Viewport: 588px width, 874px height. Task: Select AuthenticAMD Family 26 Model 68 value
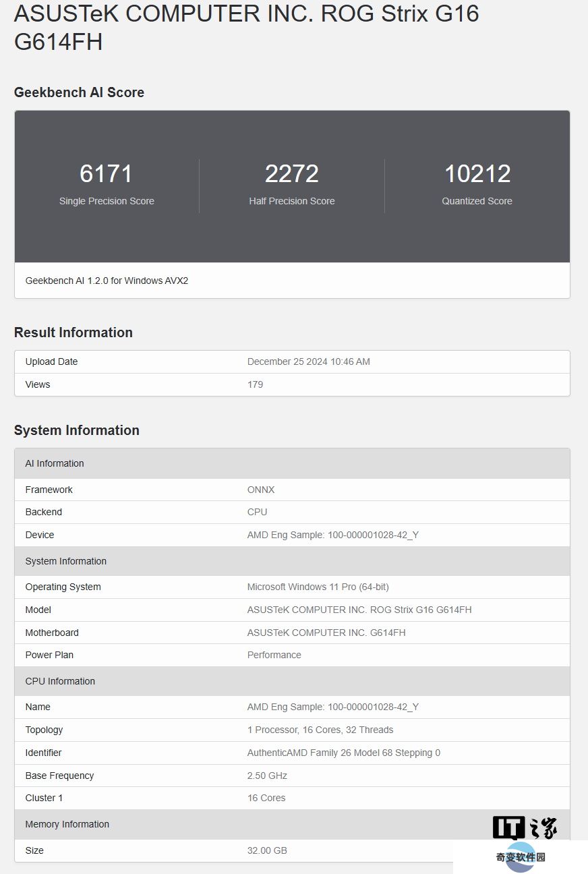[x=344, y=753]
